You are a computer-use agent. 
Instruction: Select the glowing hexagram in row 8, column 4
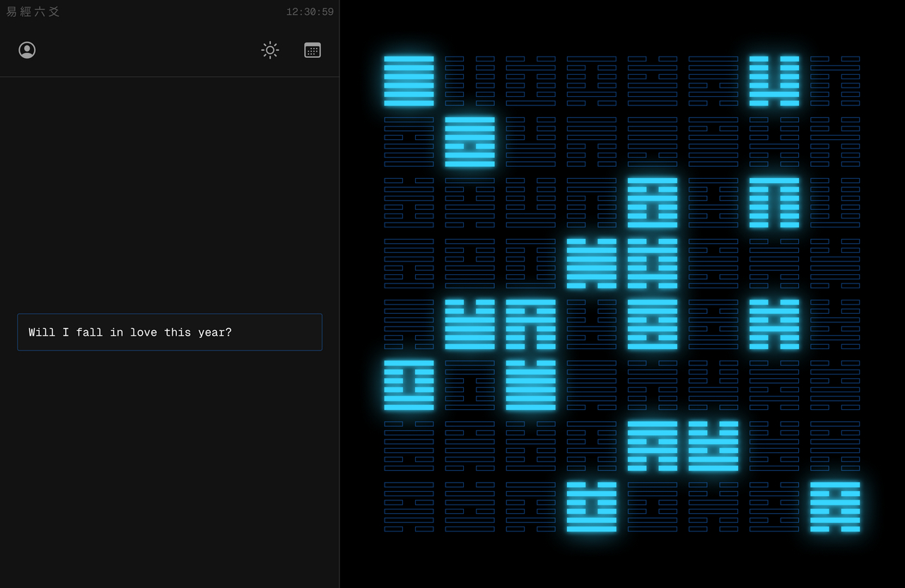point(592,507)
